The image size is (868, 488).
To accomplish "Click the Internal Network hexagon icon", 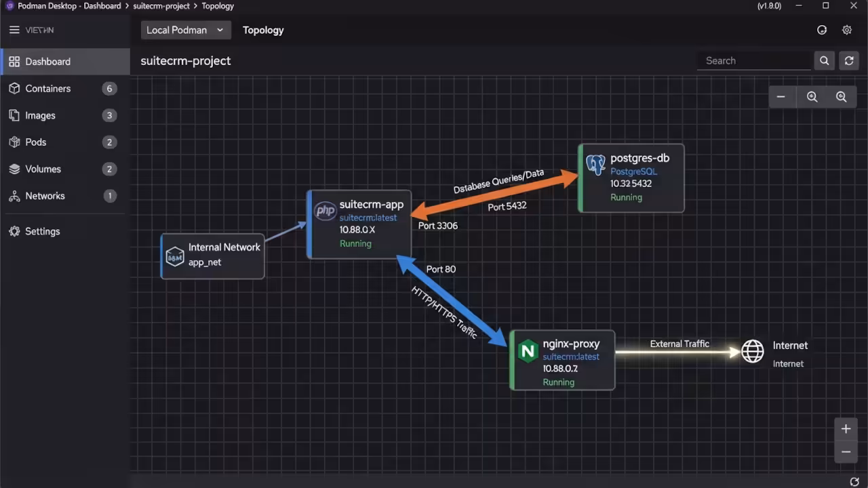I will pyautogui.click(x=175, y=257).
